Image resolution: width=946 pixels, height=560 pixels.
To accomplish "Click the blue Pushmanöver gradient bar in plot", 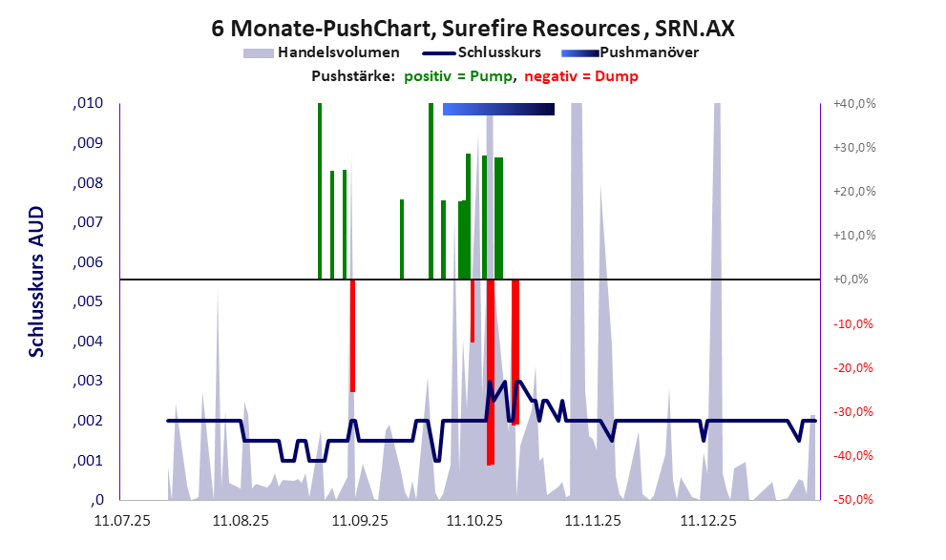I will click(498, 110).
